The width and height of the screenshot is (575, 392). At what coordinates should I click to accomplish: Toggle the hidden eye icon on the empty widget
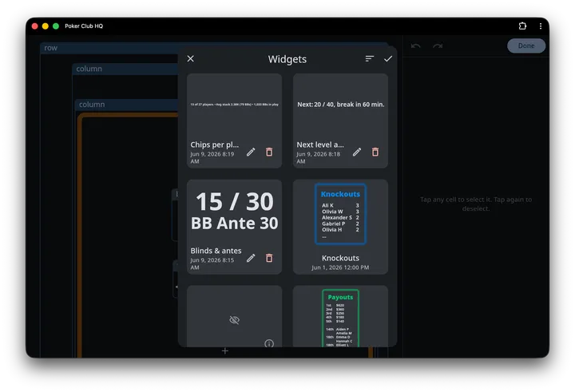[x=234, y=320]
